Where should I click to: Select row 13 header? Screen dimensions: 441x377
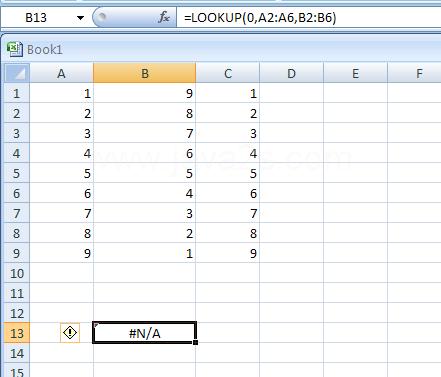point(17,333)
